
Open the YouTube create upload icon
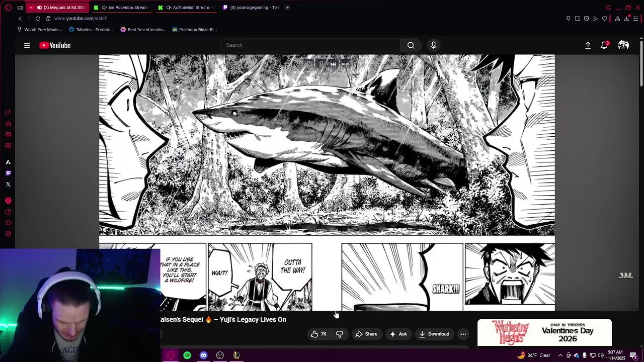click(588, 45)
